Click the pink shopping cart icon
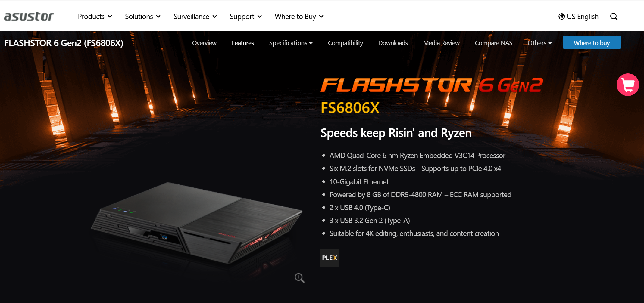This screenshot has height=303, width=644. click(628, 85)
